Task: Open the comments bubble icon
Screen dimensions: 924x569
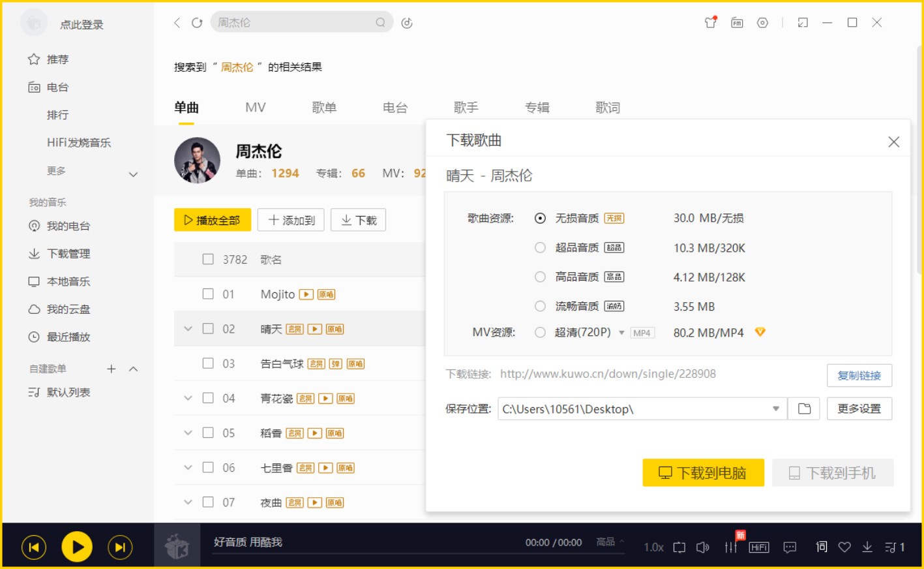Action: coord(790,547)
